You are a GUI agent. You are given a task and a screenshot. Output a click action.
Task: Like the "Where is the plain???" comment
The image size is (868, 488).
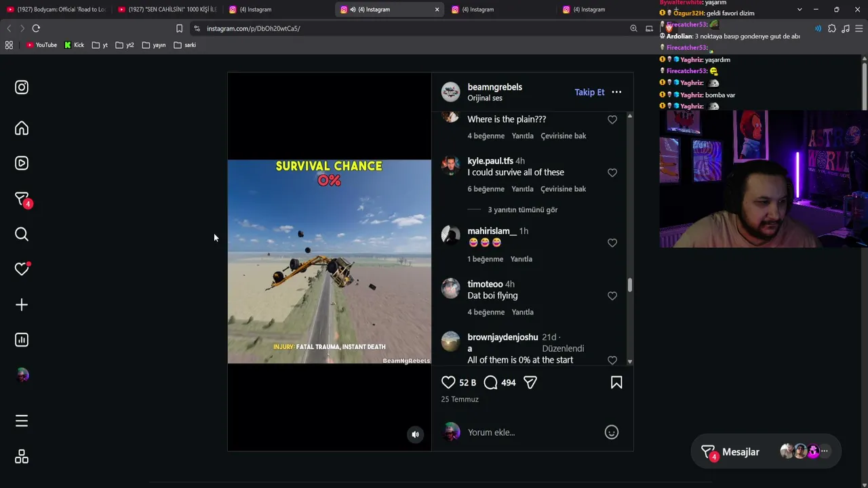pos(612,119)
